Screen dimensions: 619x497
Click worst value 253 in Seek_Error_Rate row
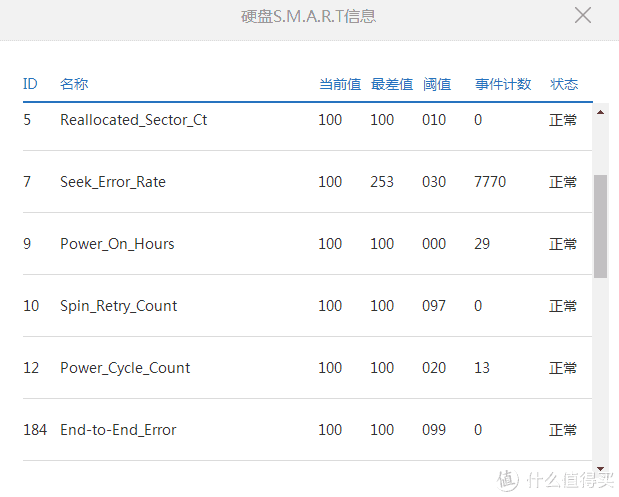pos(382,182)
